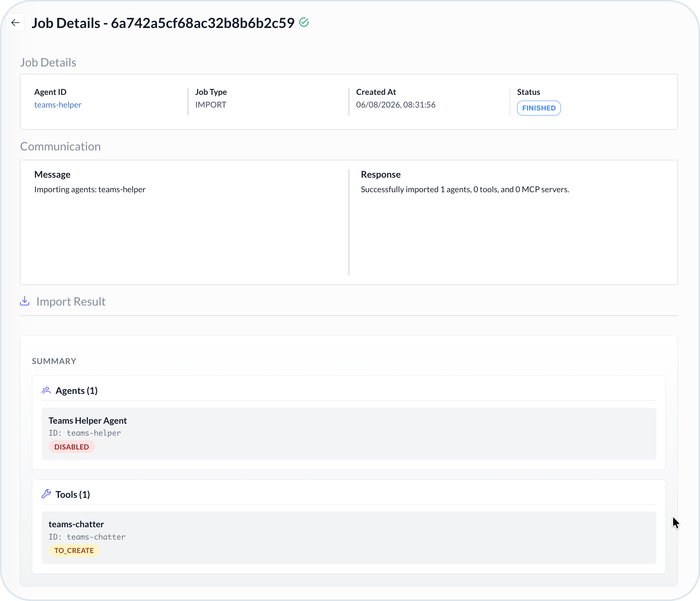Image resolution: width=700 pixels, height=601 pixels.
Task: Click the IMPORT job type value
Action: click(211, 105)
